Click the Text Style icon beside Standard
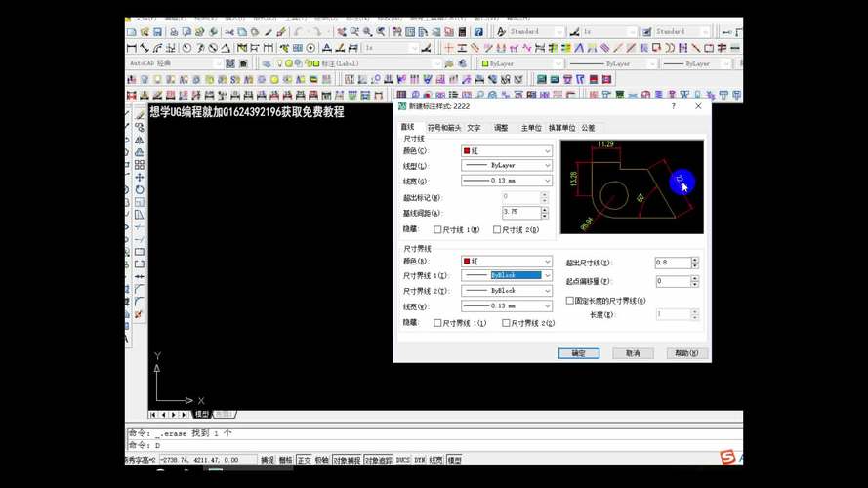This screenshot has width=868, height=488. click(x=502, y=32)
